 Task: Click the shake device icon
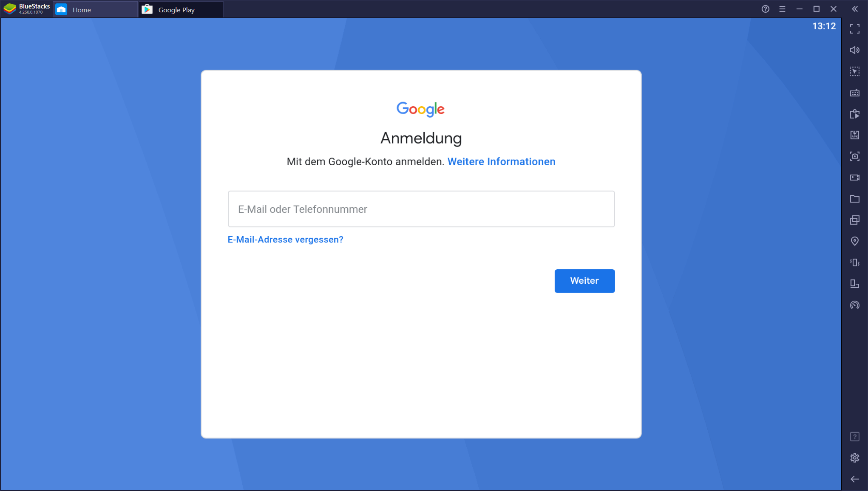pos(854,262)
